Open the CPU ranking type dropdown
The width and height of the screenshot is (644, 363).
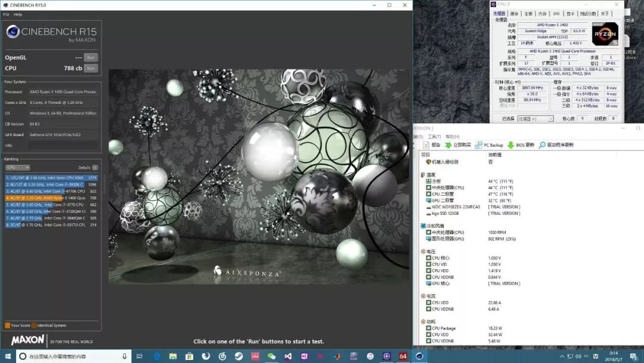click(x=18, y=167)
